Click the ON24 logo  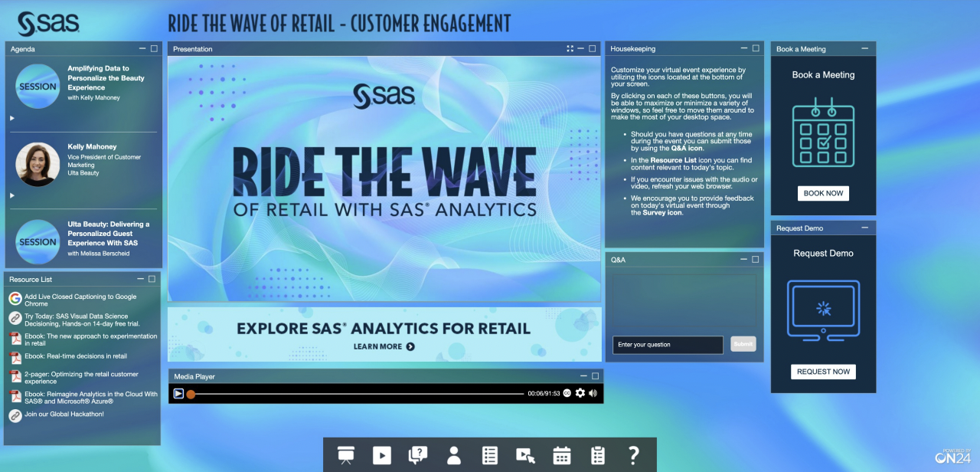952,457
